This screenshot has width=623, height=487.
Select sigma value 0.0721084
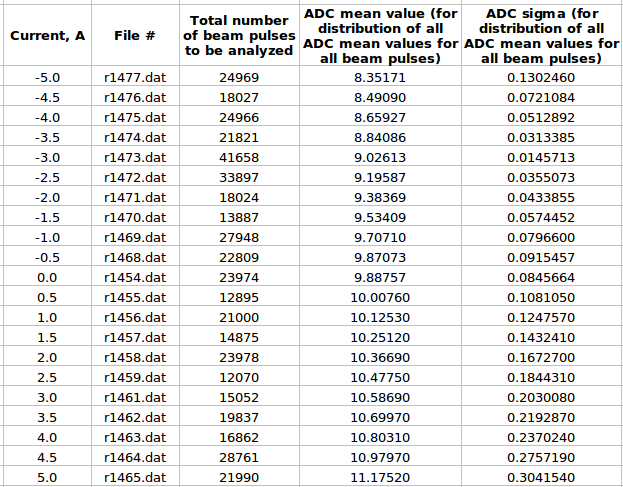542,97
